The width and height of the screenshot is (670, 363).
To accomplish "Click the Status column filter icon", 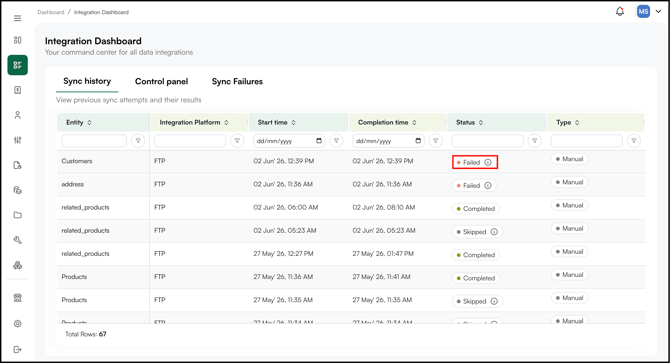I will (535, 141).
